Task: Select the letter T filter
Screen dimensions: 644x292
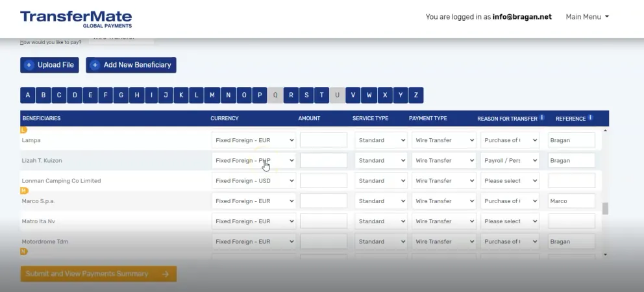Action: [x=321, y=95]
